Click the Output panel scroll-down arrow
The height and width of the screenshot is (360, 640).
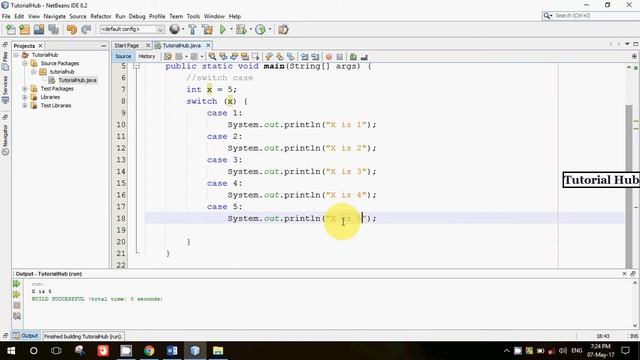[635, 325]
